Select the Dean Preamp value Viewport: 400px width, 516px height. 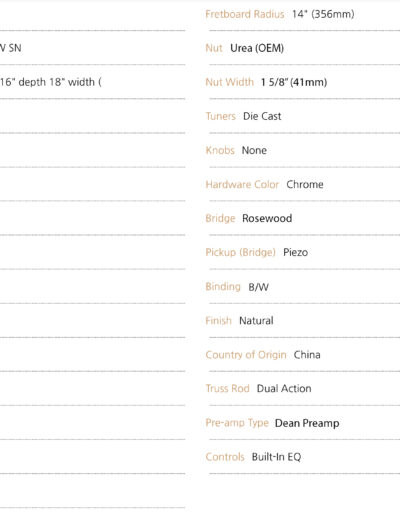pos(307,423)
